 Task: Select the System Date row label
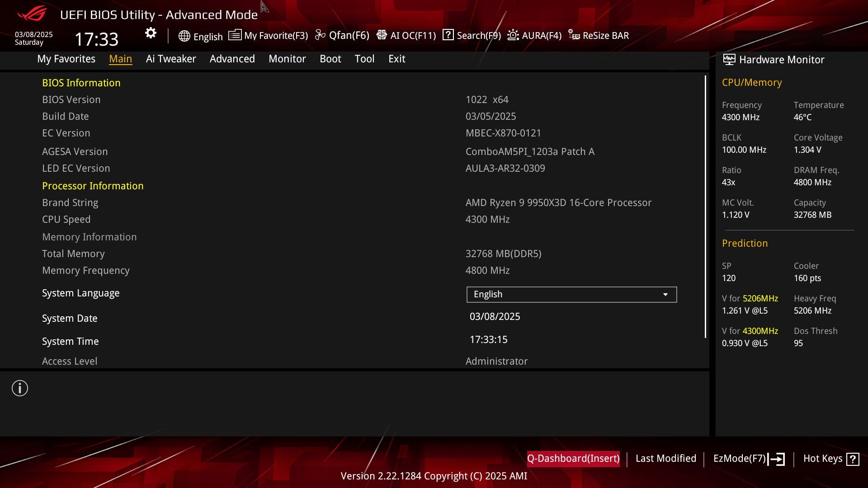click(x=70, y=319)
